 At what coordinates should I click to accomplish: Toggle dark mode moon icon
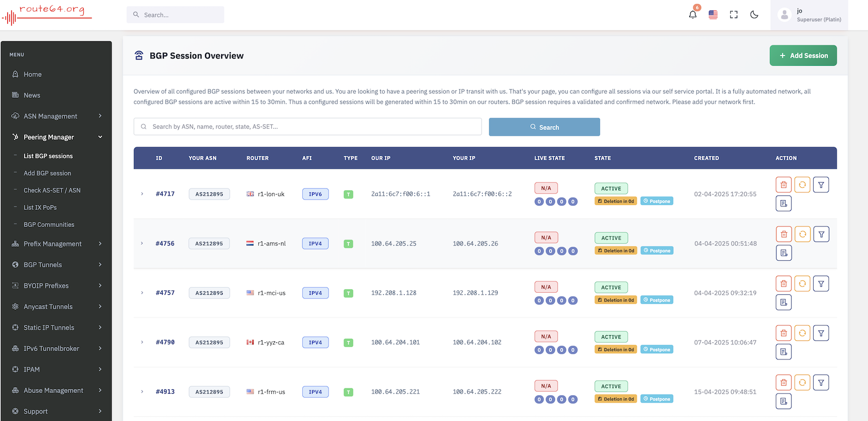point(754,14)
